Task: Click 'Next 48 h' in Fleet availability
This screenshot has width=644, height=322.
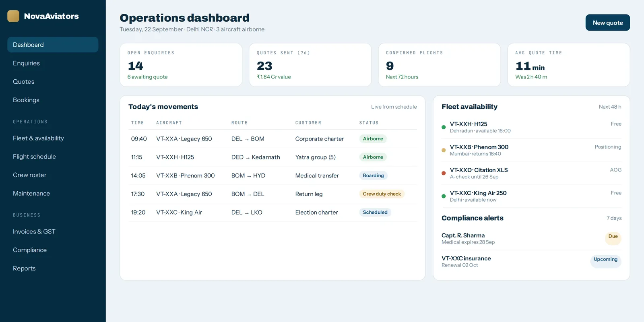Action: (610, 107)
